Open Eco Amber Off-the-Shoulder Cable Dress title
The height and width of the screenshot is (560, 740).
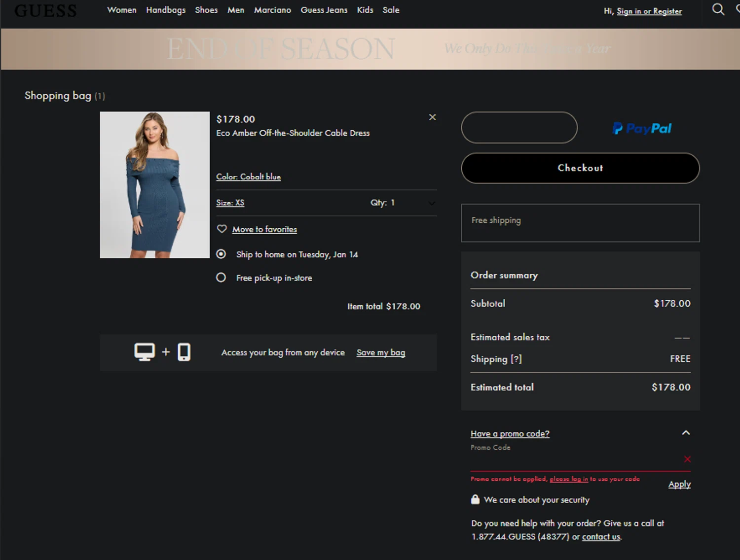293,133
